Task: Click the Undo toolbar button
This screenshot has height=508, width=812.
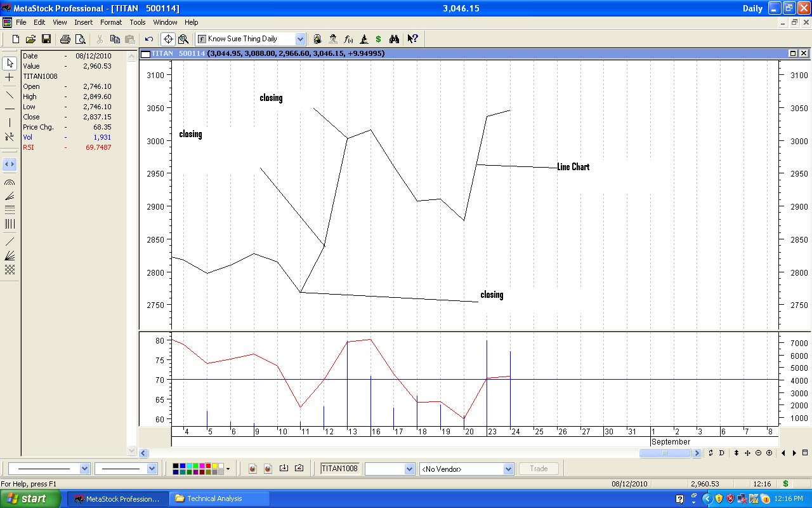Action: click(148, 39)
